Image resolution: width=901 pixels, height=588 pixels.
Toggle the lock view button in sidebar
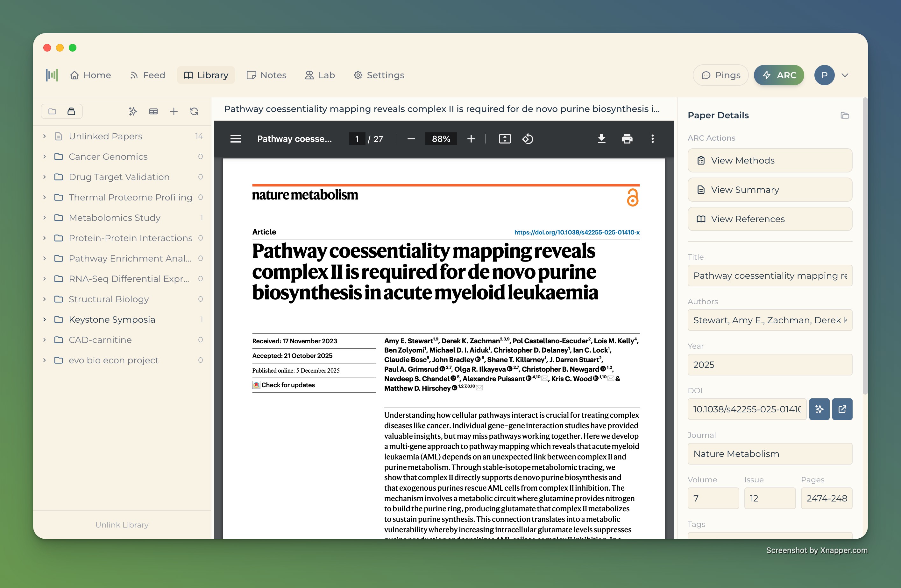pos(71,111)
